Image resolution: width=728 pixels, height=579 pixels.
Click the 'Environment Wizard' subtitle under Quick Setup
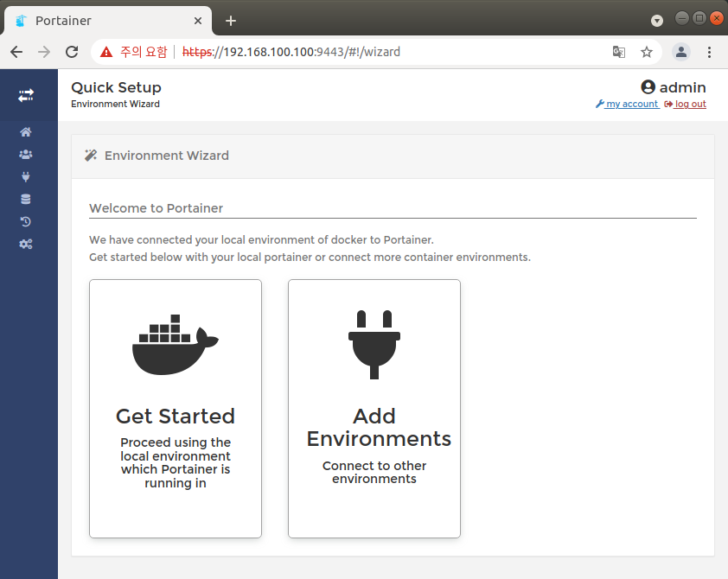[x=115, y=104]
